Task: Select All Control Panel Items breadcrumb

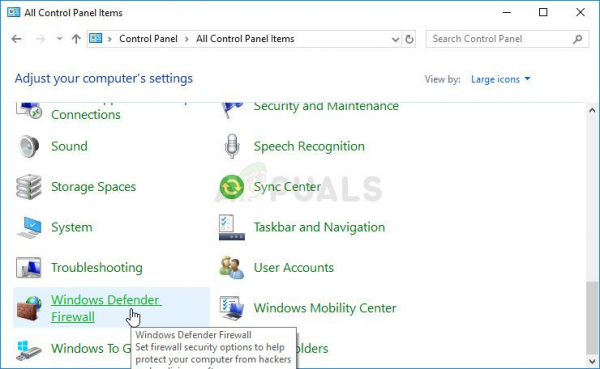Action: [x=245, y=39]
